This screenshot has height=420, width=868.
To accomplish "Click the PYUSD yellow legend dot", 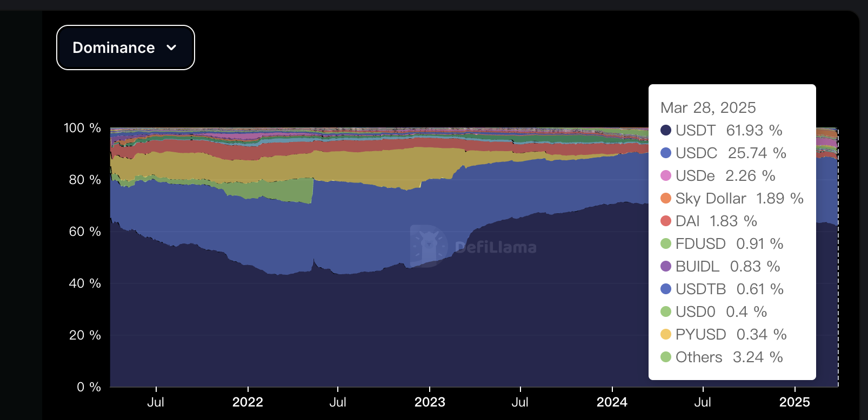I will click(x=666, y=334).
